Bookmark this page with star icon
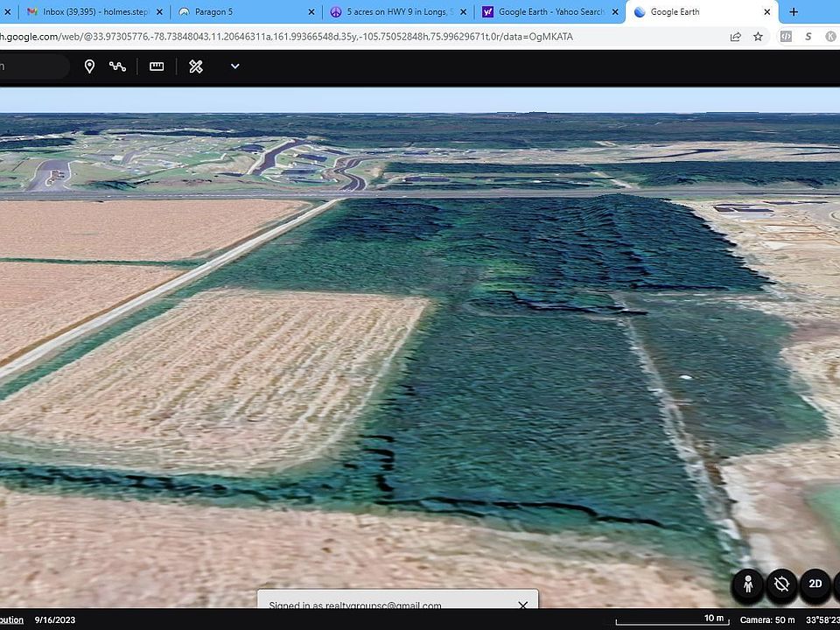This screenshot has width=840, height=630. [x=758, y=37]
